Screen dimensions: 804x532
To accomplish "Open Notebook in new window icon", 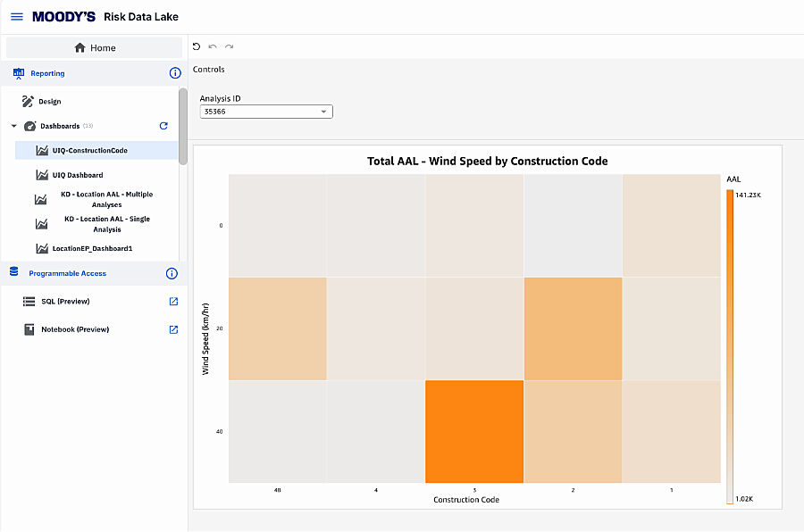I will pos(173,329).
